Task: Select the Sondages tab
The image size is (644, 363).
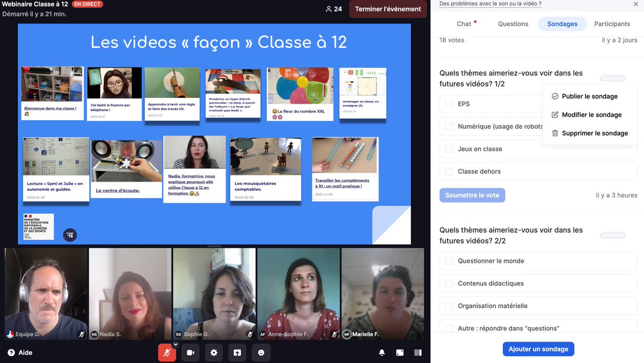Action: (562, 24)
